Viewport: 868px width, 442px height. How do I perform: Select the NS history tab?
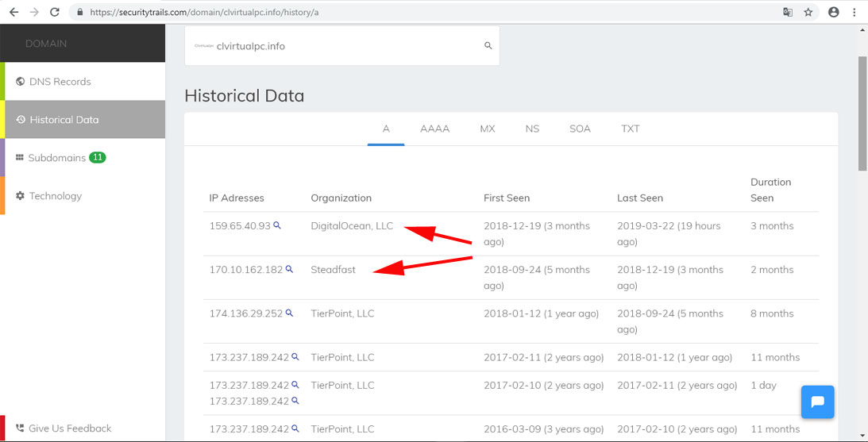click(x=532, y=129)
